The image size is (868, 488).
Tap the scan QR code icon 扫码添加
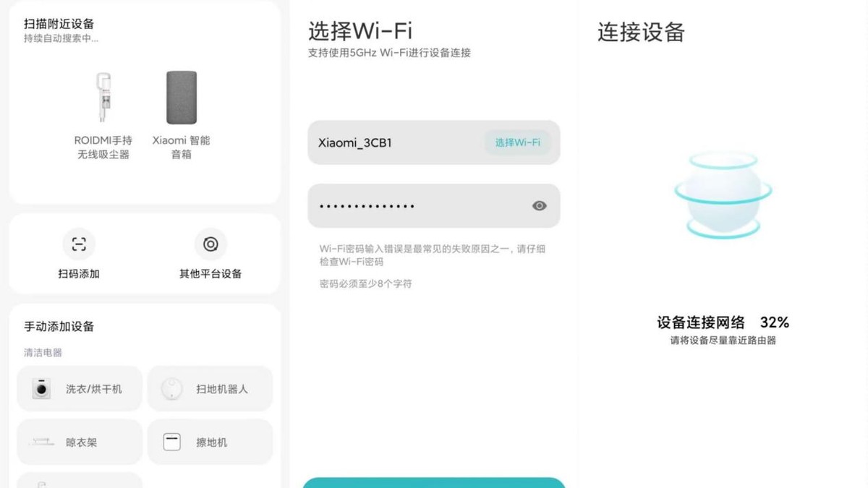79,244
